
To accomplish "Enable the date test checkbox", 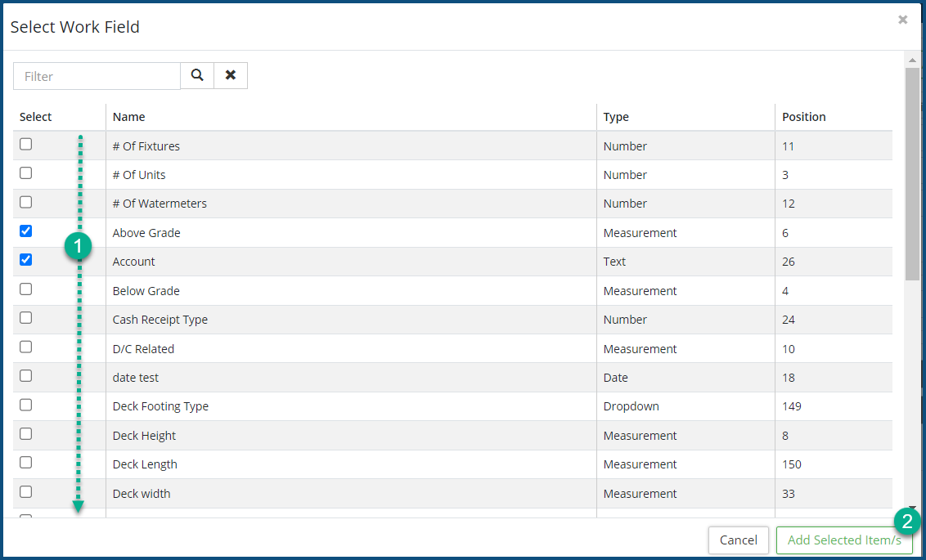I will pyautogui.click(x=26, y=376).
